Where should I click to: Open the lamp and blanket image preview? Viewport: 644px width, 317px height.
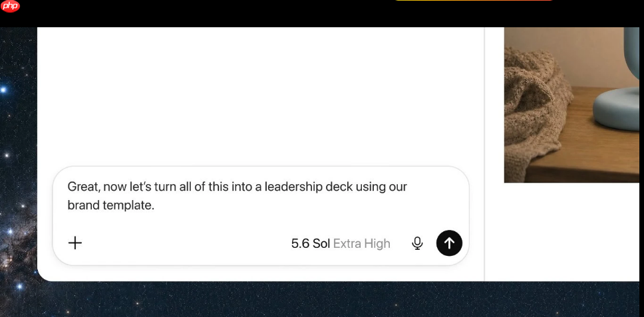click(571, 104)
